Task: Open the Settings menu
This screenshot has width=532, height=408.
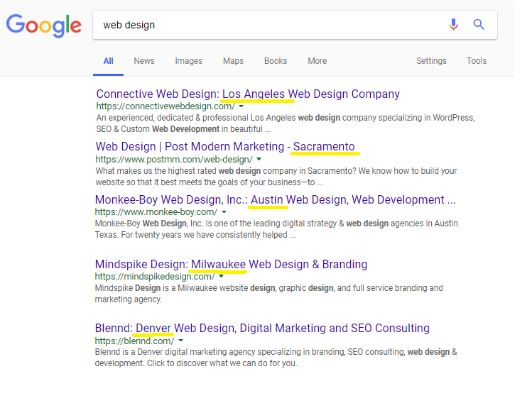Action: click(x=431, y=61)
